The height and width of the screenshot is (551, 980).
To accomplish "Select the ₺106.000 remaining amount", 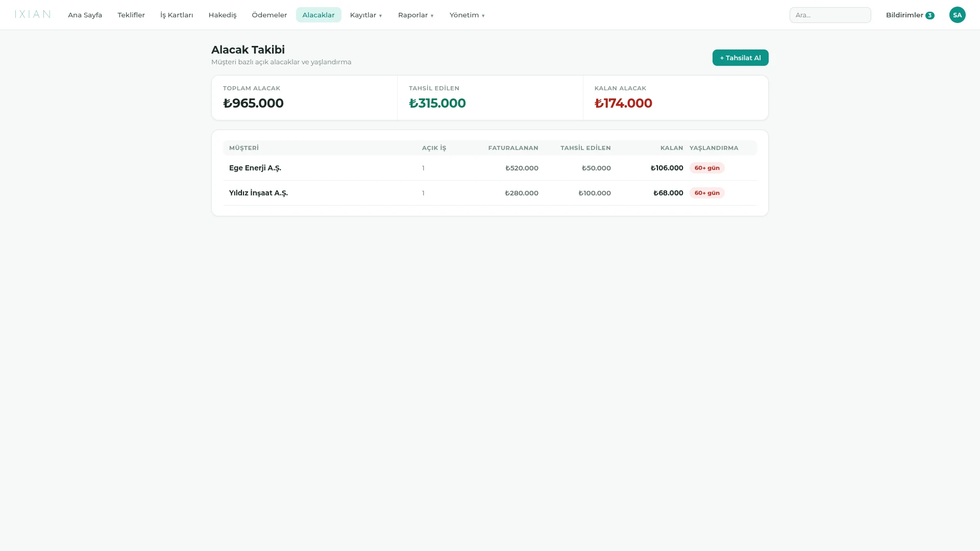I will (x=667, y=168).
